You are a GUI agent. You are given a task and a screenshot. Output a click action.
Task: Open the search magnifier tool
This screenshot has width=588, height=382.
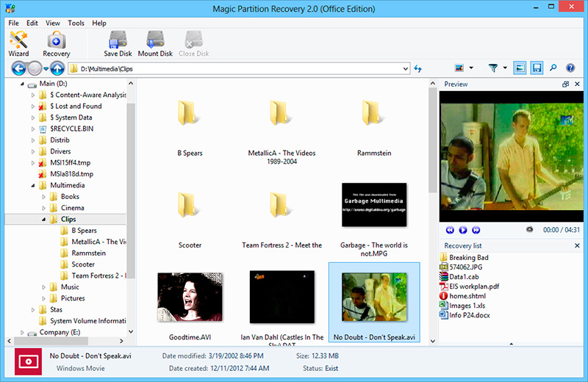coord(553,68)
